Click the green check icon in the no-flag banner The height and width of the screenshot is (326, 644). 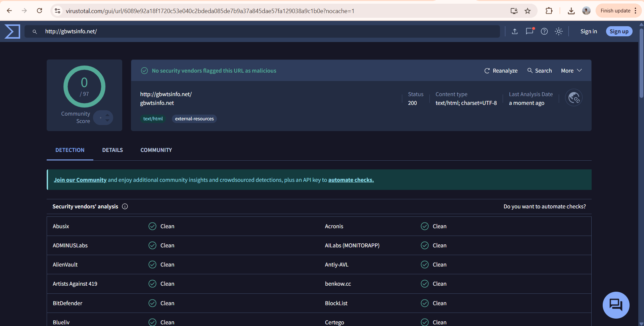(144, 71)
